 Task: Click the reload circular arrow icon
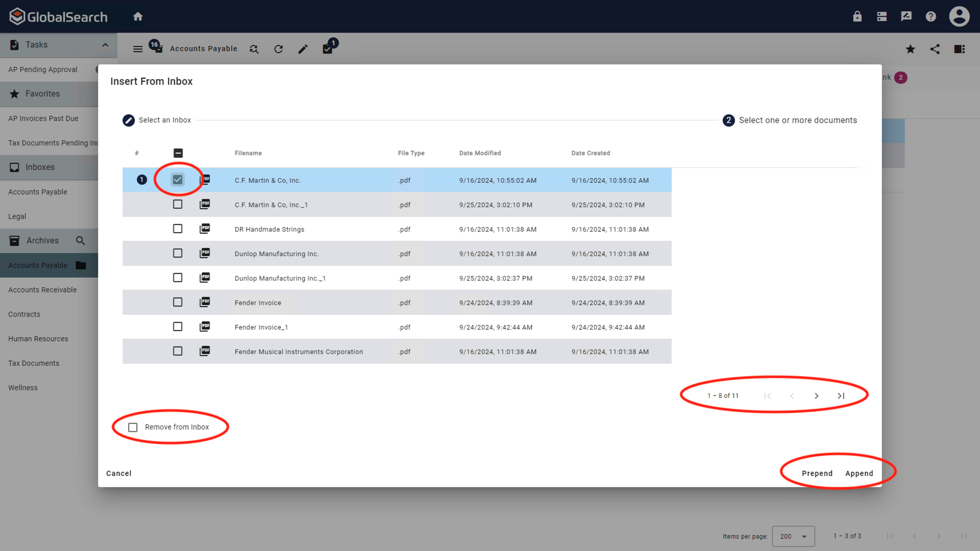[x=278, y=49]
